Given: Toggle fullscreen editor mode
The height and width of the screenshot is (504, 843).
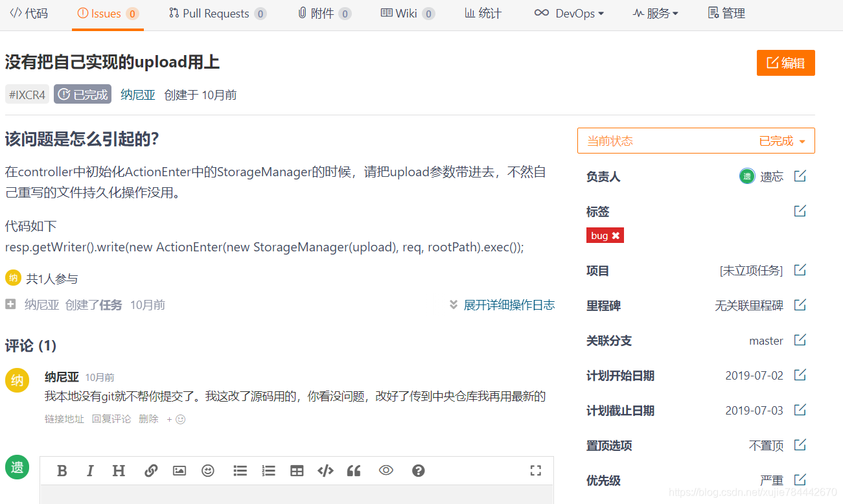Looking at the screenshot, I should pyautogui.click(x=536, y=471).
